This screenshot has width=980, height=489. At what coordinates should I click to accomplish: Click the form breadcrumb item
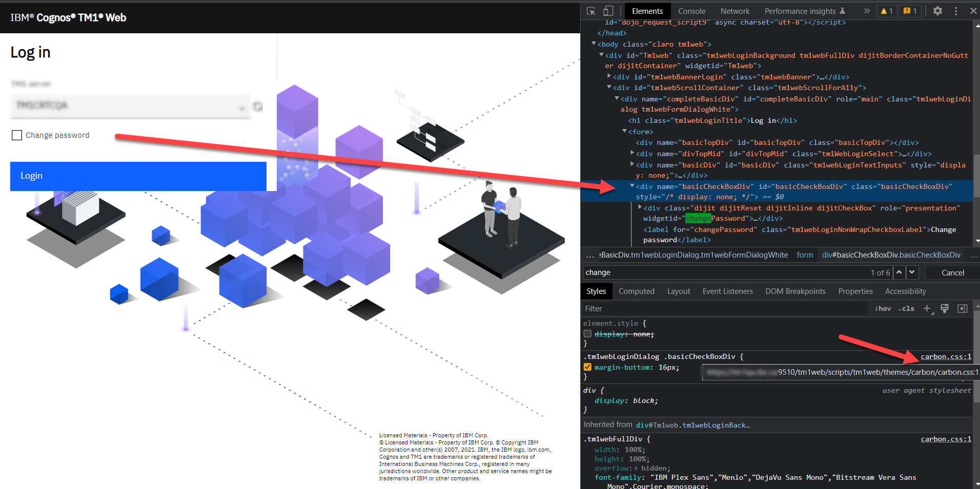tap(805, 254)
